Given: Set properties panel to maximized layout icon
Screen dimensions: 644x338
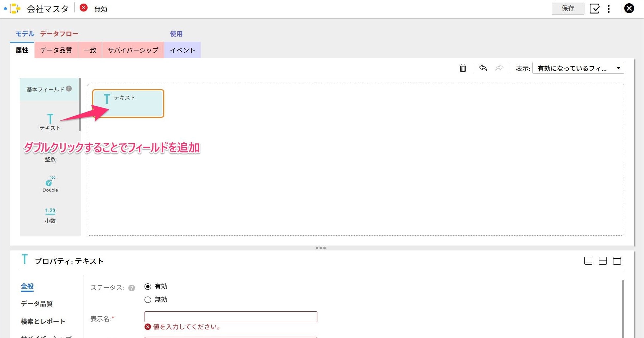Looking at the screenshot, I should pos(617,261).
